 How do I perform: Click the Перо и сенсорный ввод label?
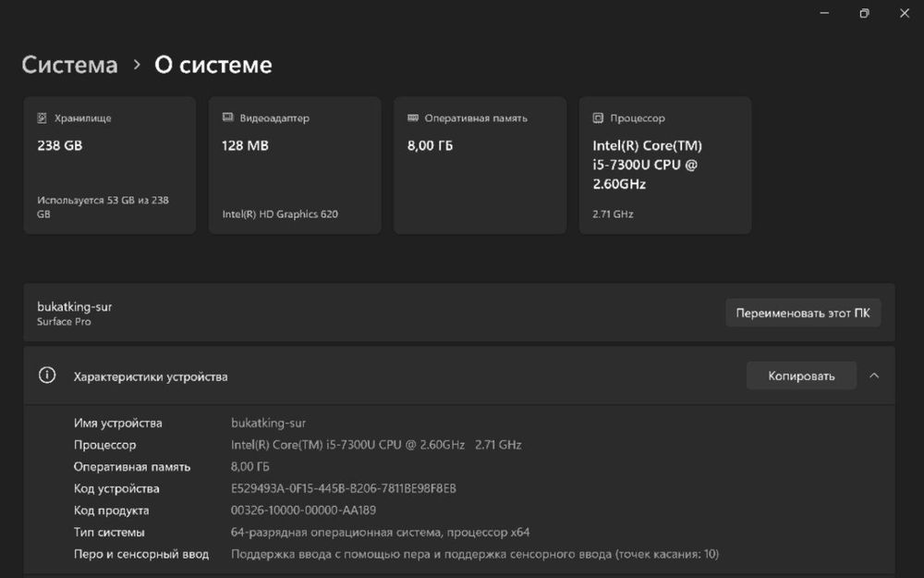click(x=140, y=554)
